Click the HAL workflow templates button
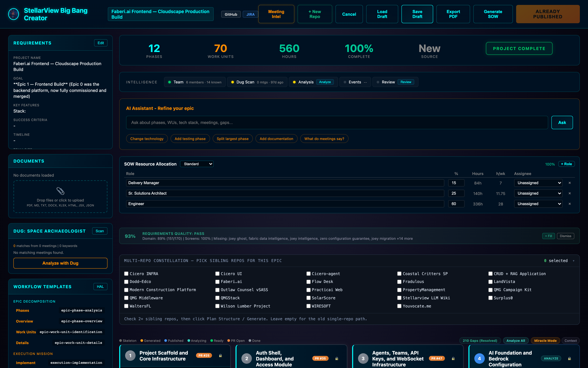The image size is (588, 368). 100,286
